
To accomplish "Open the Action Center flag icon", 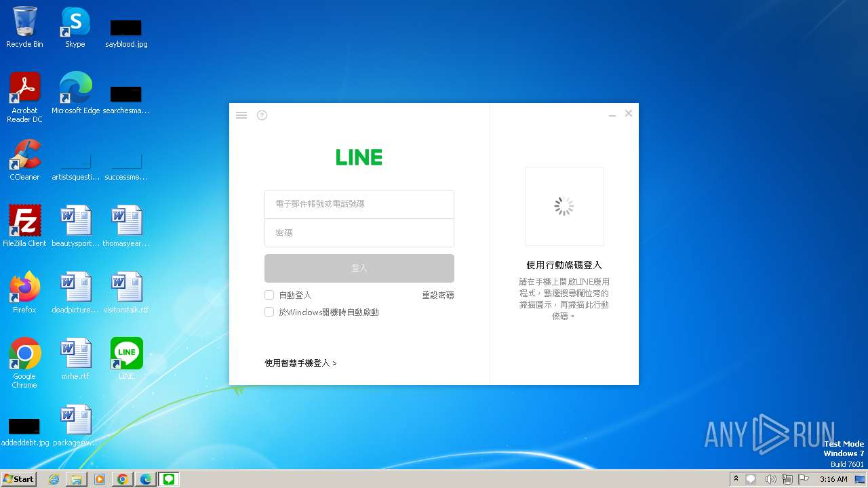I will (804, 479).
